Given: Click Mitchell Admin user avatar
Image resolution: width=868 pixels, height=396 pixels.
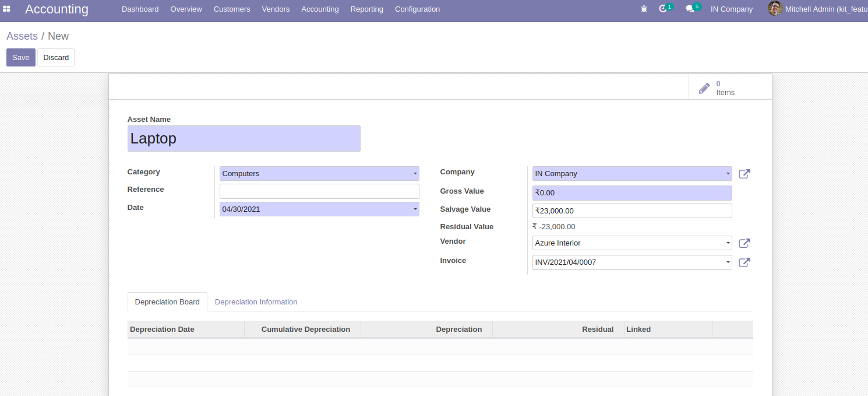Looking at the screenshot, I should pyautogui.click(x=775, y=9).
